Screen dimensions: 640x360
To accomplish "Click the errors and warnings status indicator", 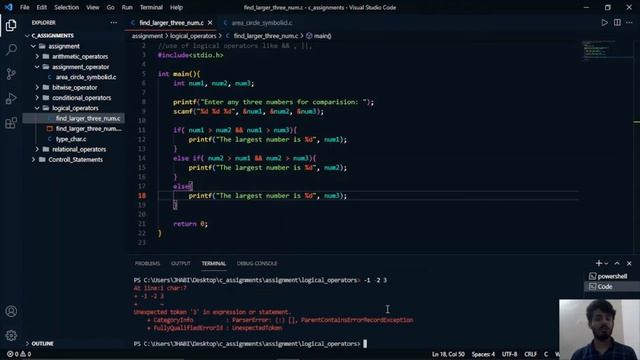I will pos(19,354).
